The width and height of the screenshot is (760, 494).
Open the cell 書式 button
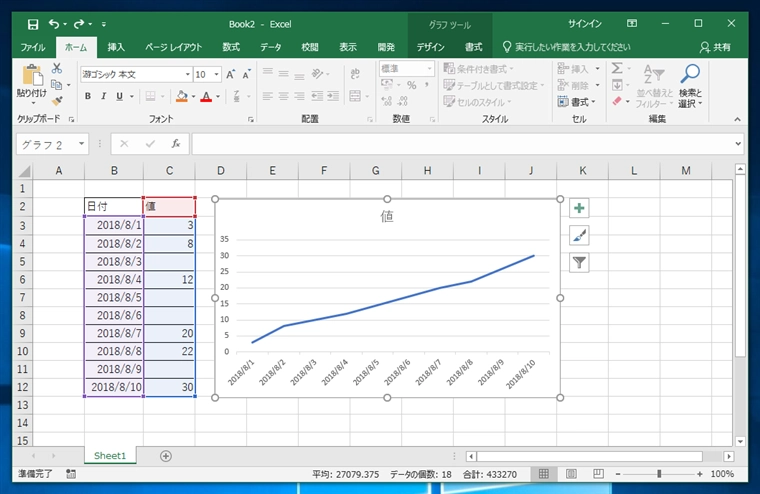click(576, 102)
